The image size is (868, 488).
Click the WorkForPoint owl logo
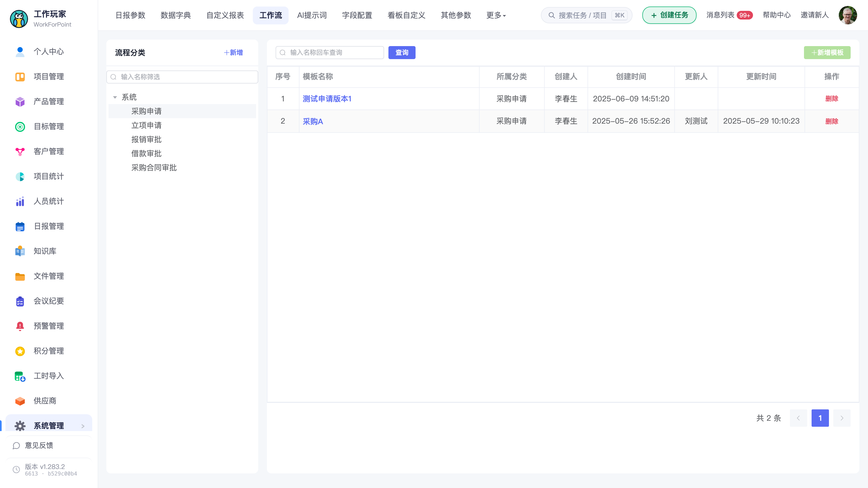pyautogui.click(x=19, y=19)
